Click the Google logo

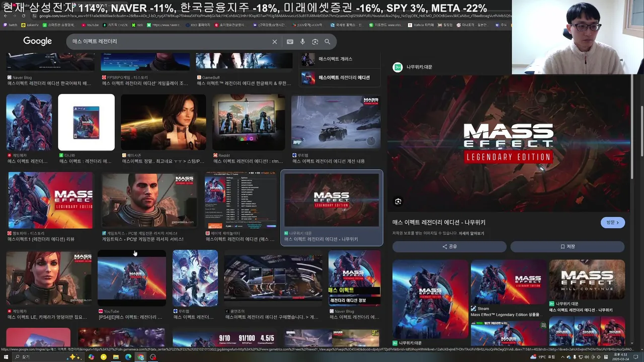pos(37,41)
